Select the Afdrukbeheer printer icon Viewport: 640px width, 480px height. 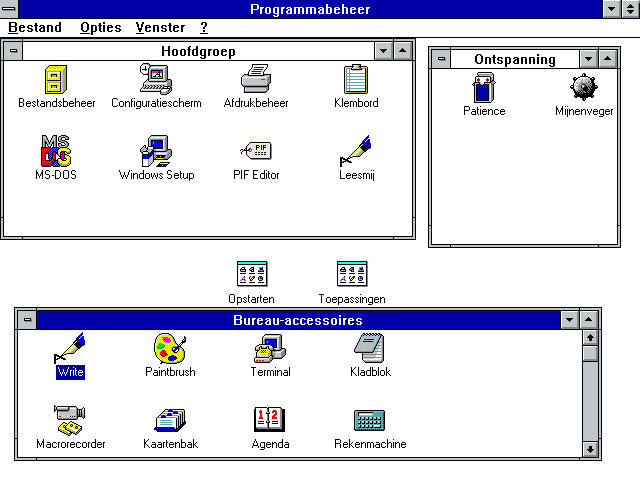pyautogui.click(x=256, y=79)
